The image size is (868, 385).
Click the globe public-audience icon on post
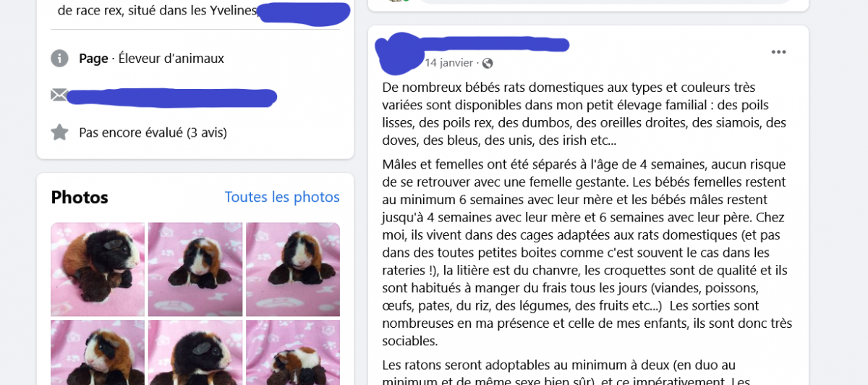[x=488, y=63]
